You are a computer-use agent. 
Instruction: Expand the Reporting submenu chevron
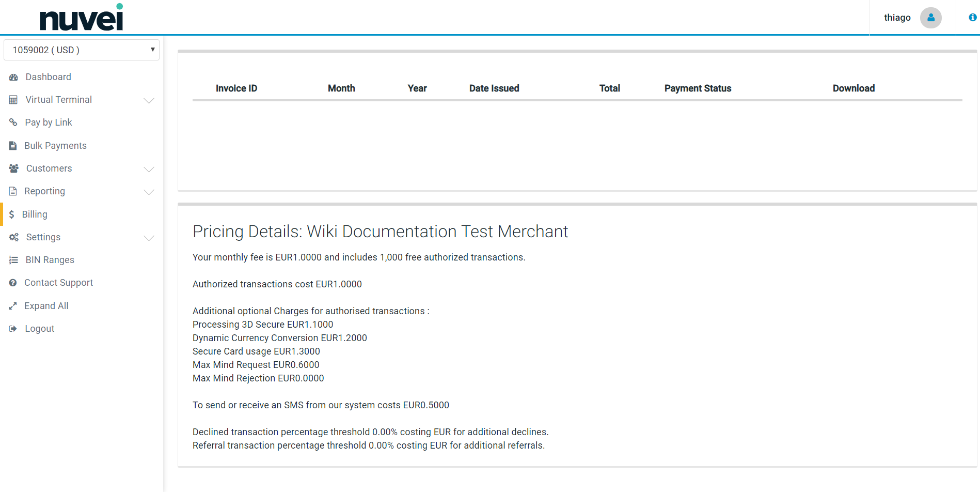149,192
